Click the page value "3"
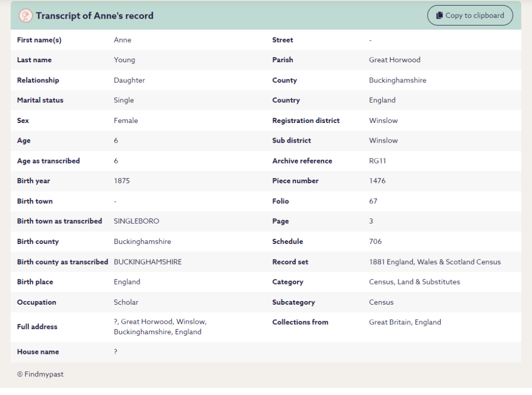532x395 pixels. 371,221
